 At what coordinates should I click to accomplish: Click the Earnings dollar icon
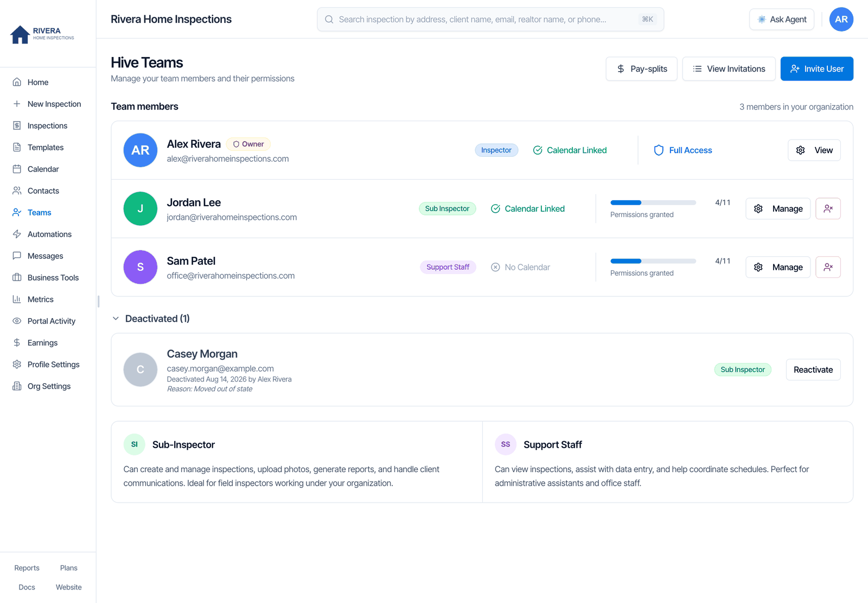(17, 342)
